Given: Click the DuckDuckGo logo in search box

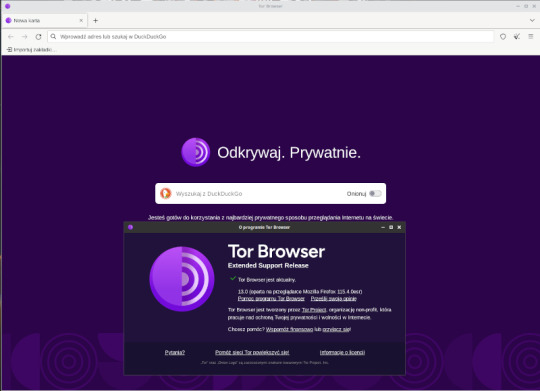Looking at the screenshot, I should (x=166, y=194).
